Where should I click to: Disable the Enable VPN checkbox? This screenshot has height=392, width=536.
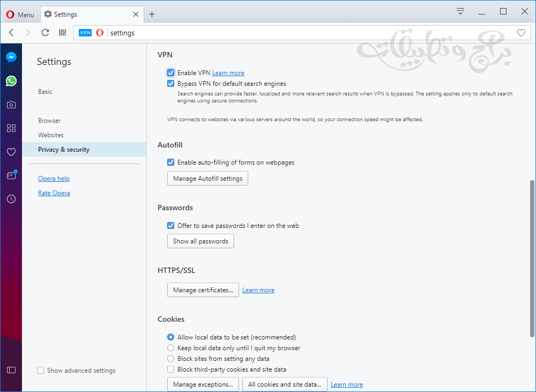coord(171,73)
